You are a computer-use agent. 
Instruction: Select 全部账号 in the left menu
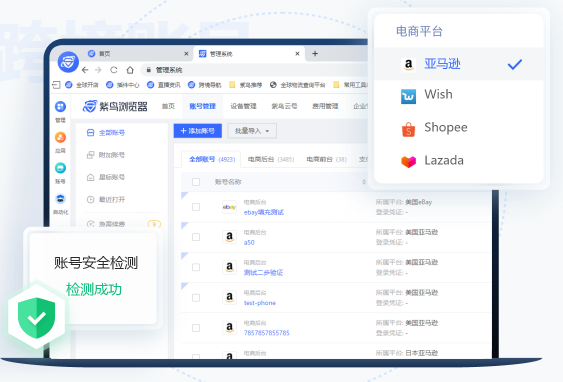coord(106,133)
